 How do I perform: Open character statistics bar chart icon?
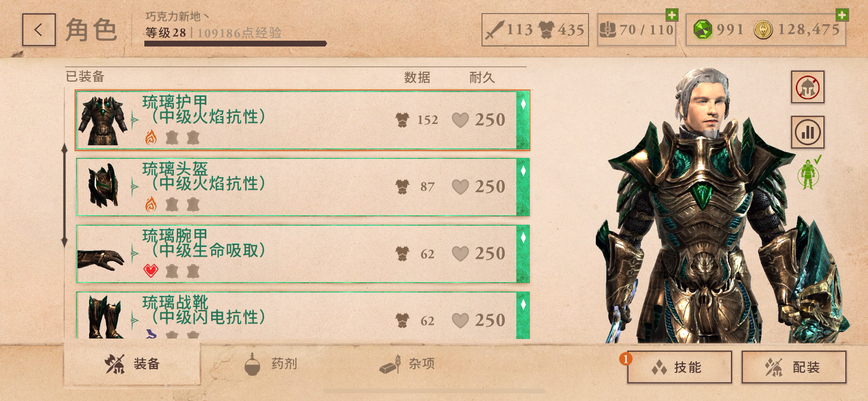[807, 132]
